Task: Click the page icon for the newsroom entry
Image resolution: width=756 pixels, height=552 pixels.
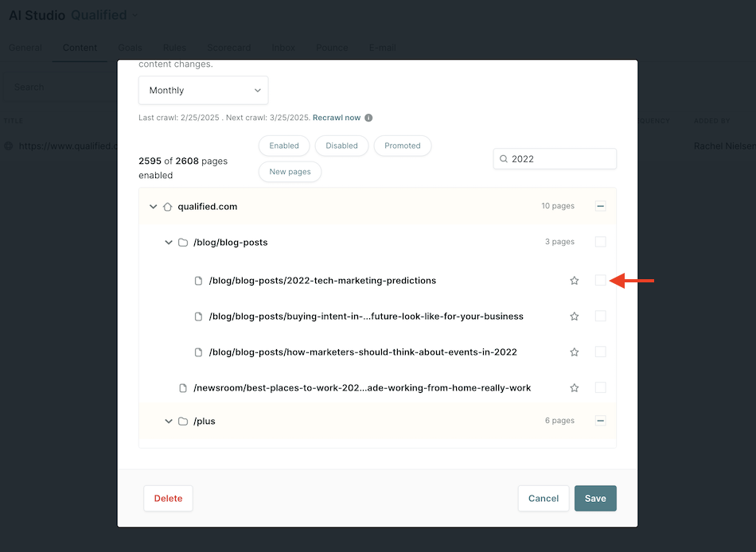Action: click(183, 388)
